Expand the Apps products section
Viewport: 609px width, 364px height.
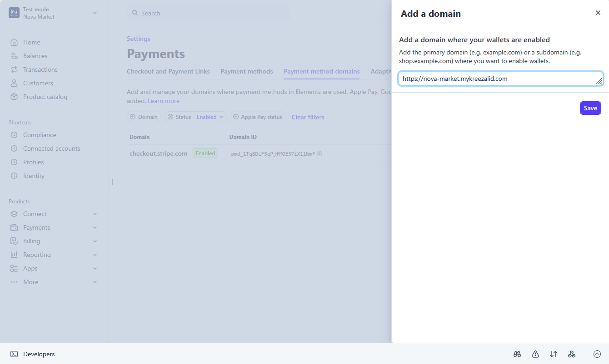[x=95, y=268]
